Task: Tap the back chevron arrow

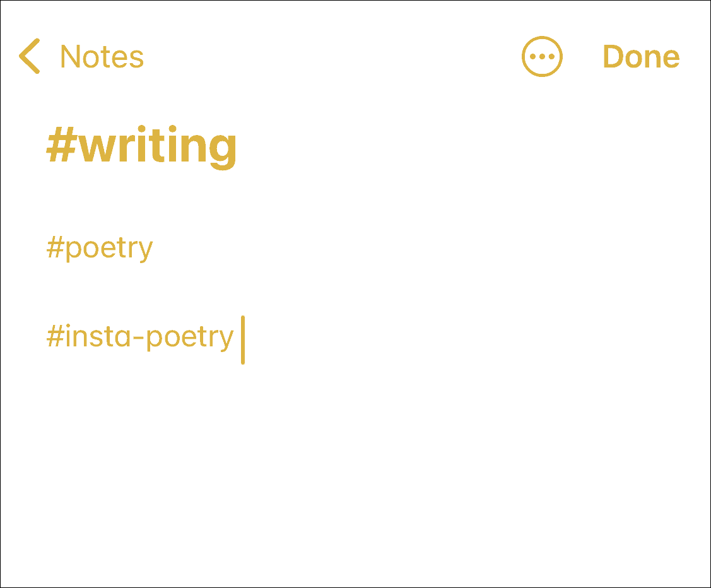Action: pos(30,56)
